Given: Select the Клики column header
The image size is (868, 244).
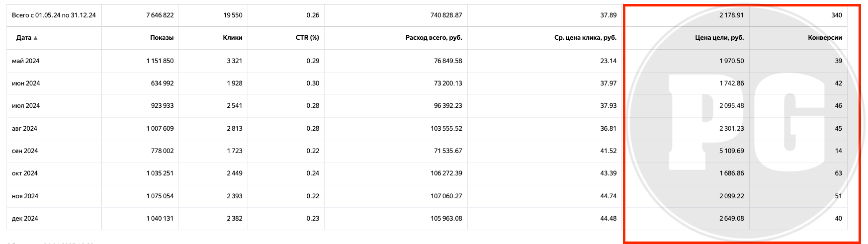Looking at the screenshot, I should (233, 38).
